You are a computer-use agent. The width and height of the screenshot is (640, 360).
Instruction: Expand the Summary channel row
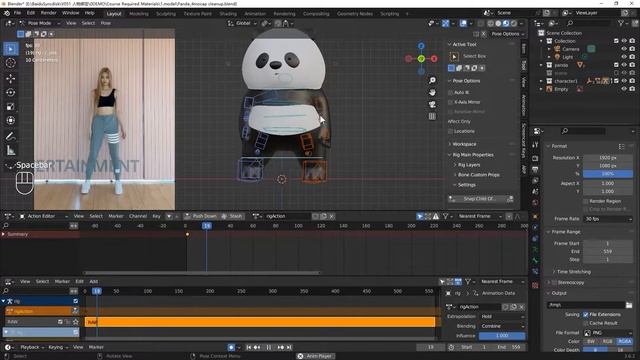[x=3, y=234]
